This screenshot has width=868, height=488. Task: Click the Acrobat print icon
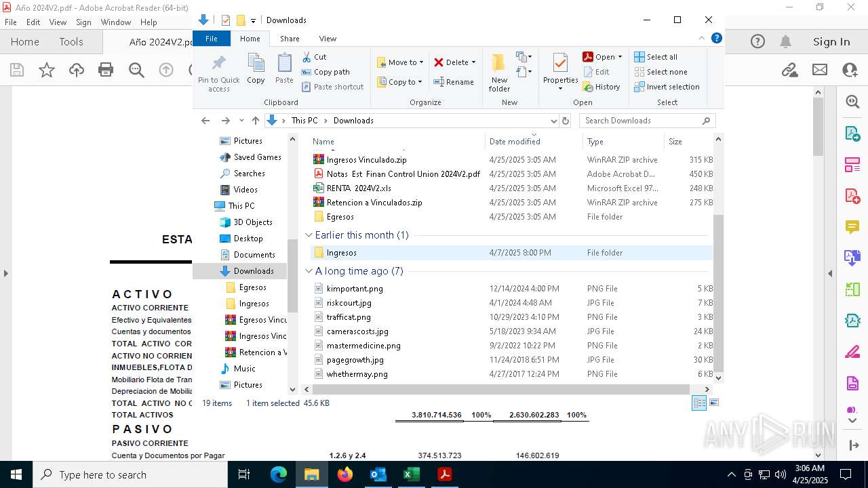(x=106, y=69)
